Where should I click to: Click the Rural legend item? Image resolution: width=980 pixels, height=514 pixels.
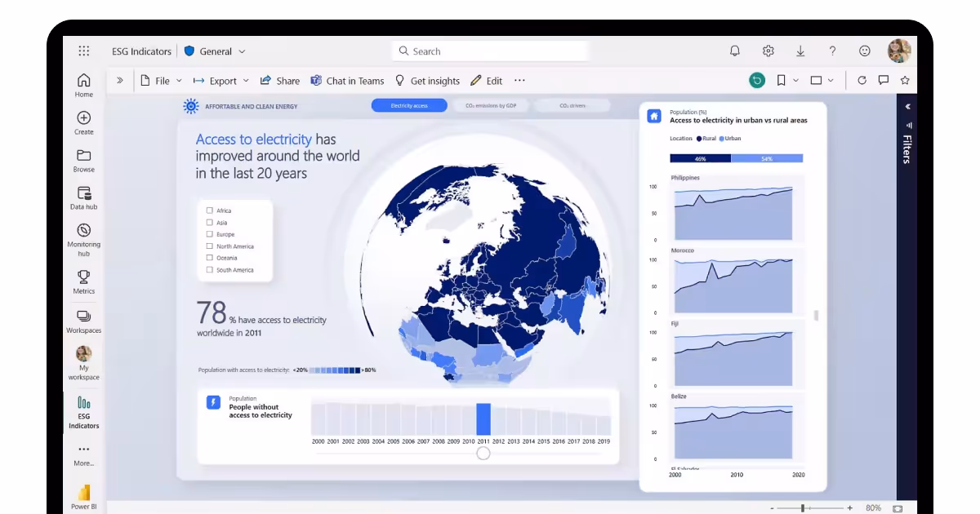pyautogui.click(x=706, y=139)
